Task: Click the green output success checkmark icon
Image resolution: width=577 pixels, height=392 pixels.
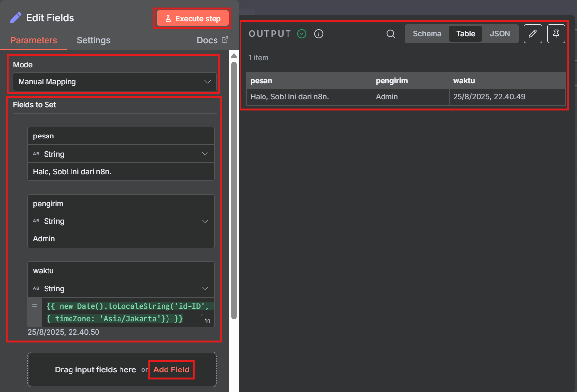Action: tap(302, 34)
